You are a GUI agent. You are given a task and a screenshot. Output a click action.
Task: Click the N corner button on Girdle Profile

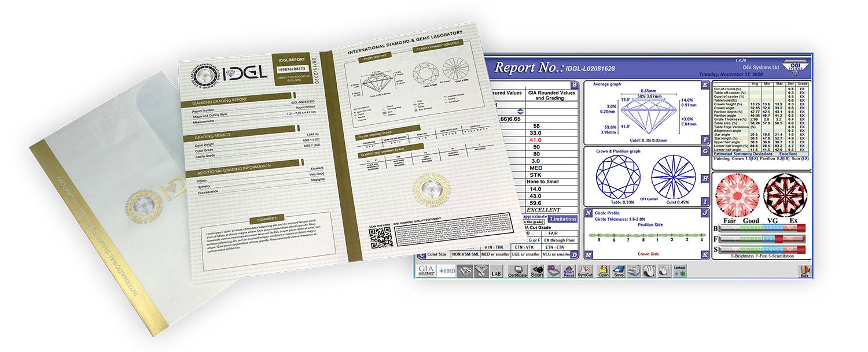coord(588,213)
